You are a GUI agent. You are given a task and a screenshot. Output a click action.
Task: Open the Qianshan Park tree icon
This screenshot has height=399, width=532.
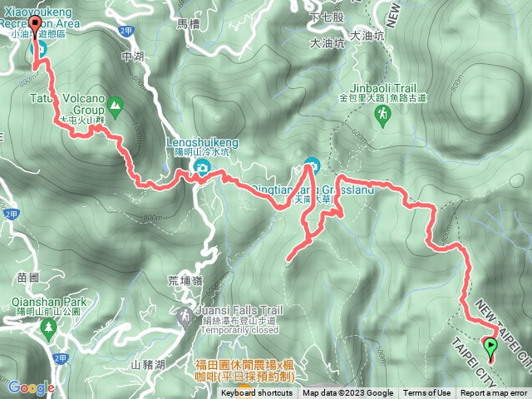point(48,329)
